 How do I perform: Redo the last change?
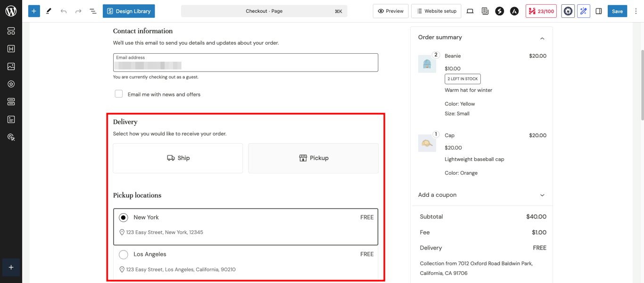tap(77, 11)
